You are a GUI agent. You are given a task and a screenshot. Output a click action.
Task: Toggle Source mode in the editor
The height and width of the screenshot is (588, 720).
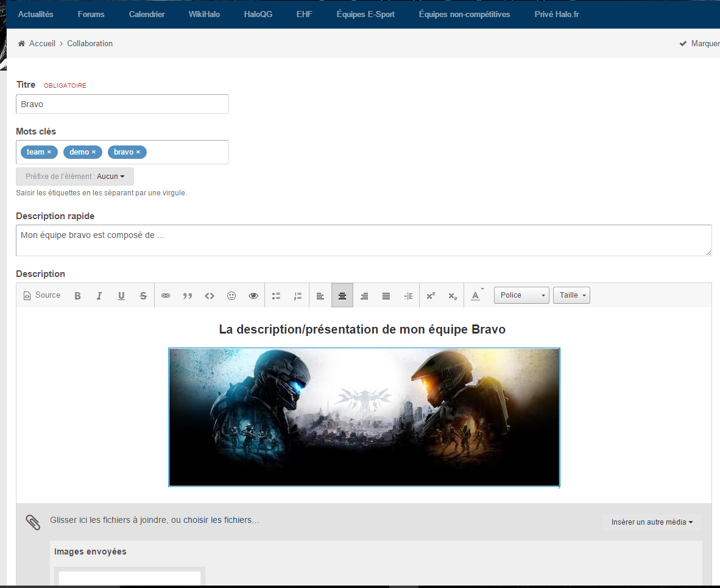[42, 295]
